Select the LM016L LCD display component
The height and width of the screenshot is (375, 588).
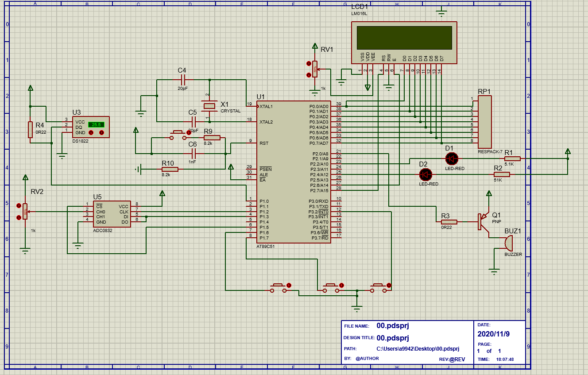pos(404,43)
